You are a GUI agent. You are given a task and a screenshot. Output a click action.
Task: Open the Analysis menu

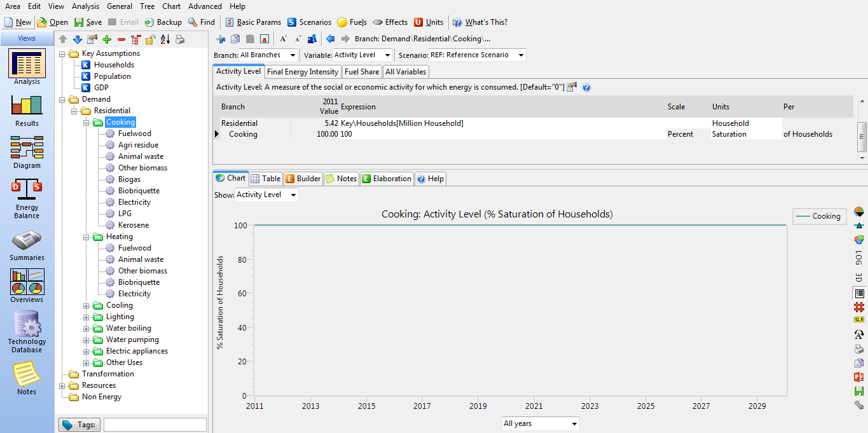tap(86, 6)
